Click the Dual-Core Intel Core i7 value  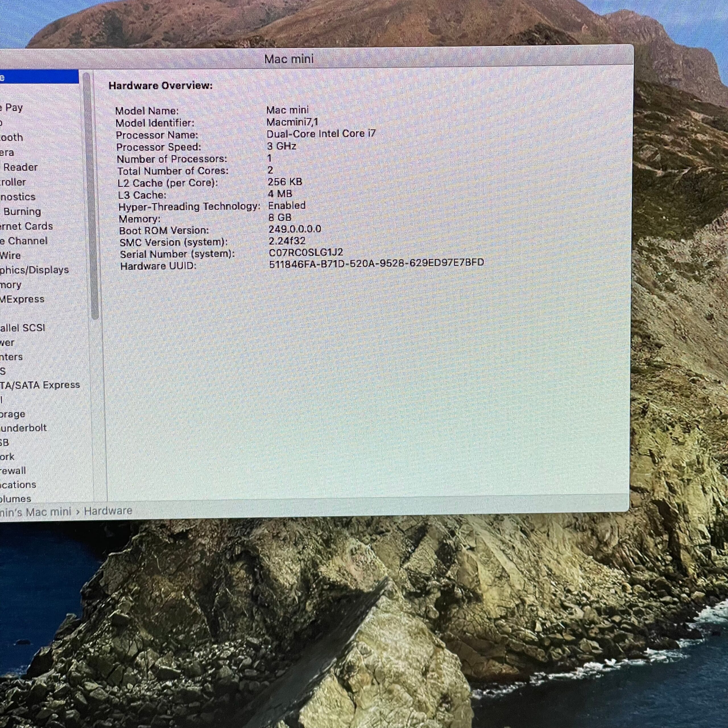[x=321, y=134]
